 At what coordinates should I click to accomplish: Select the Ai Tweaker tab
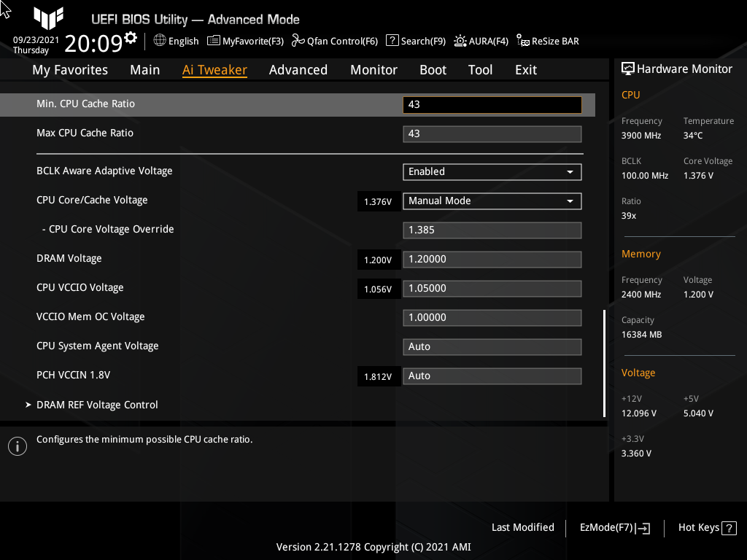click(214, 70)
